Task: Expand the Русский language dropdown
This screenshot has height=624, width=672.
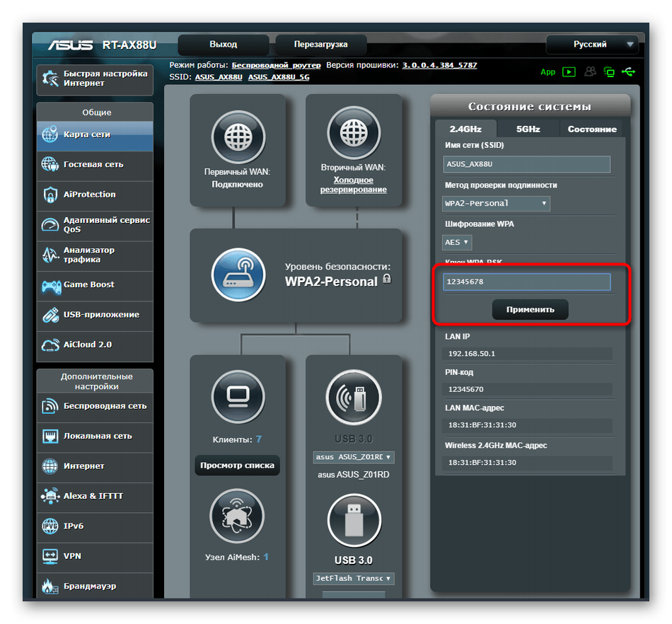Action: click(x=592, y=45)
